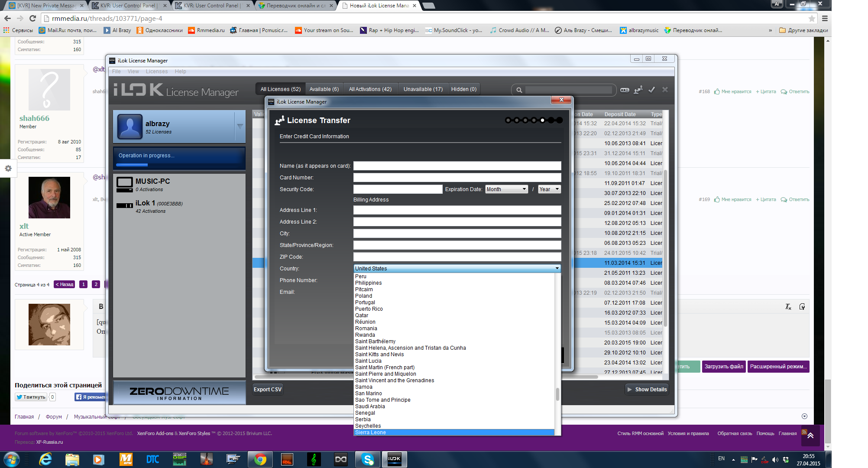868x468 pixels.
Task: Open Skype from the taskbar
Action: (x=367, y=459)
